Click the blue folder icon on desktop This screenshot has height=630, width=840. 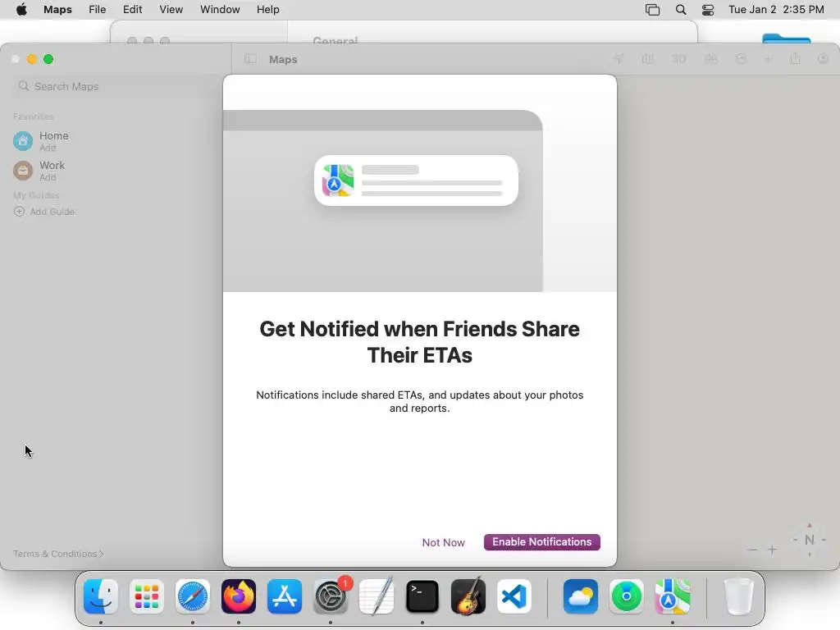coord(786,38)
